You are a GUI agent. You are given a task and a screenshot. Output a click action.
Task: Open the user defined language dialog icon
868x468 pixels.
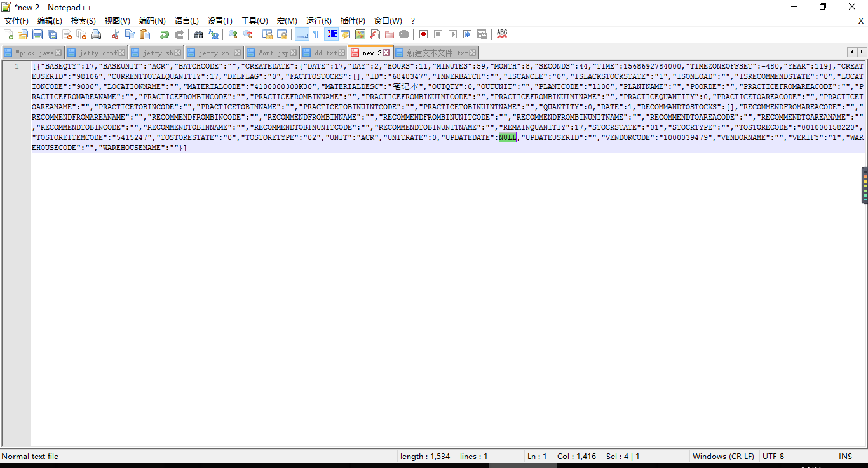pos(346,34)
